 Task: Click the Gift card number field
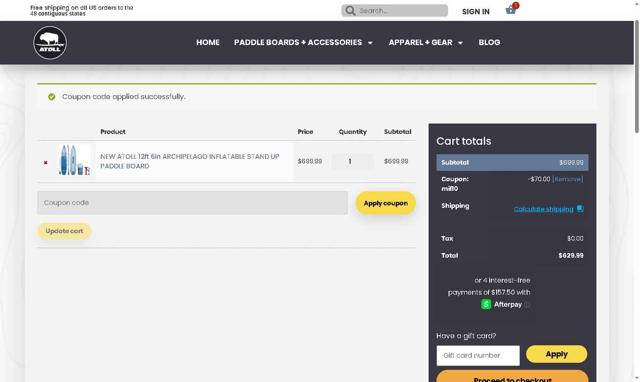[478, 355]
